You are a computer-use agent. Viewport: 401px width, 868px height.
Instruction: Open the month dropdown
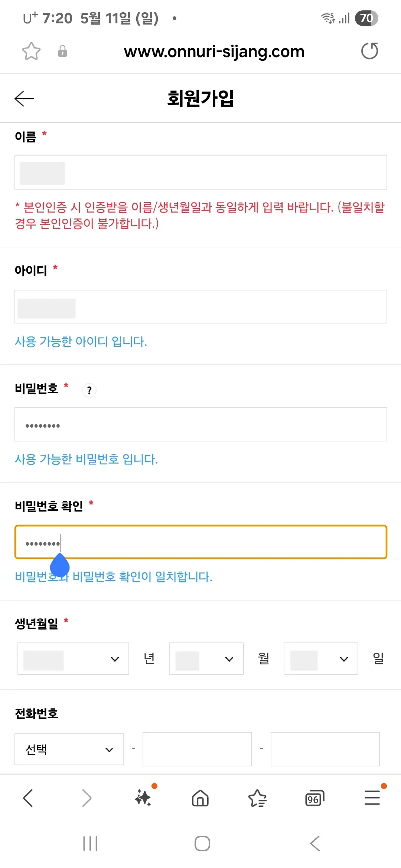(206, 658)
